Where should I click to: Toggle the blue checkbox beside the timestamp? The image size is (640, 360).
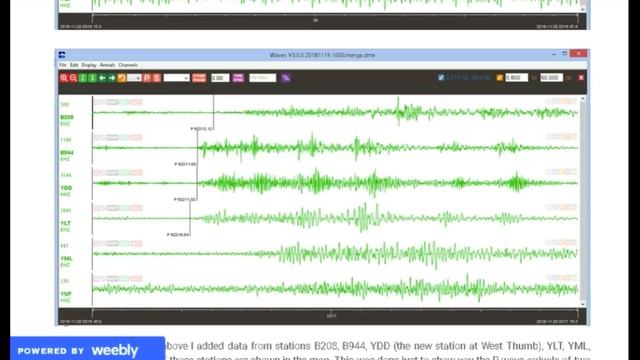(x=441, y=78)
